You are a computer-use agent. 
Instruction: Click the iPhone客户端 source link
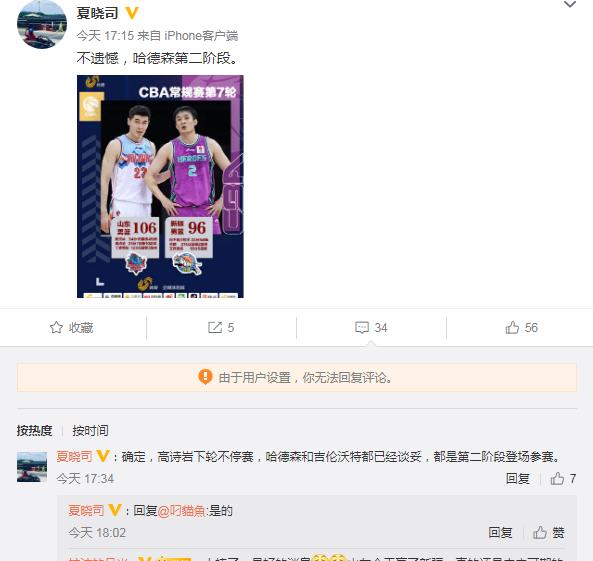(x=201, y=36)
